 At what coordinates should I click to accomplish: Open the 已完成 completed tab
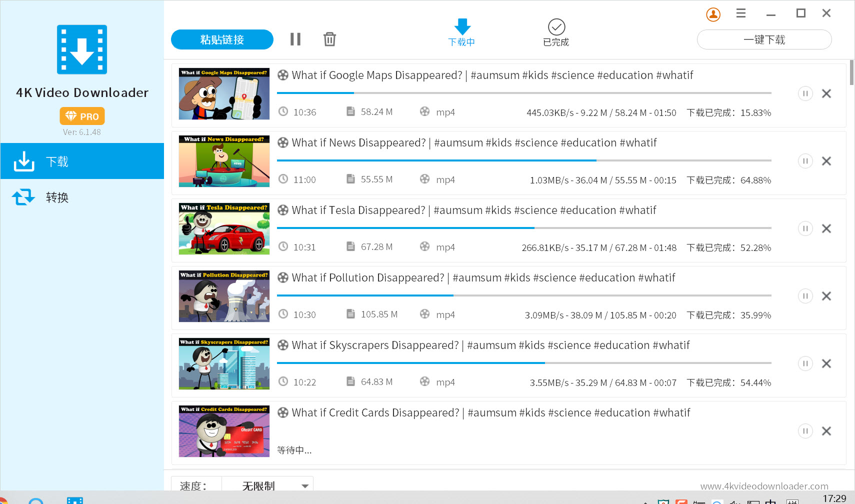tap(556, 32)
